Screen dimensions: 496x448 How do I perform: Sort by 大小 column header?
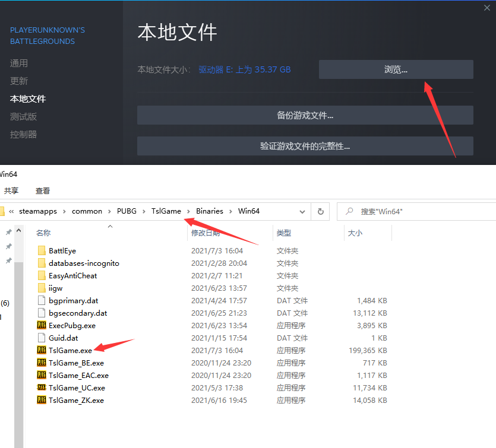click(x=355, y=233)
